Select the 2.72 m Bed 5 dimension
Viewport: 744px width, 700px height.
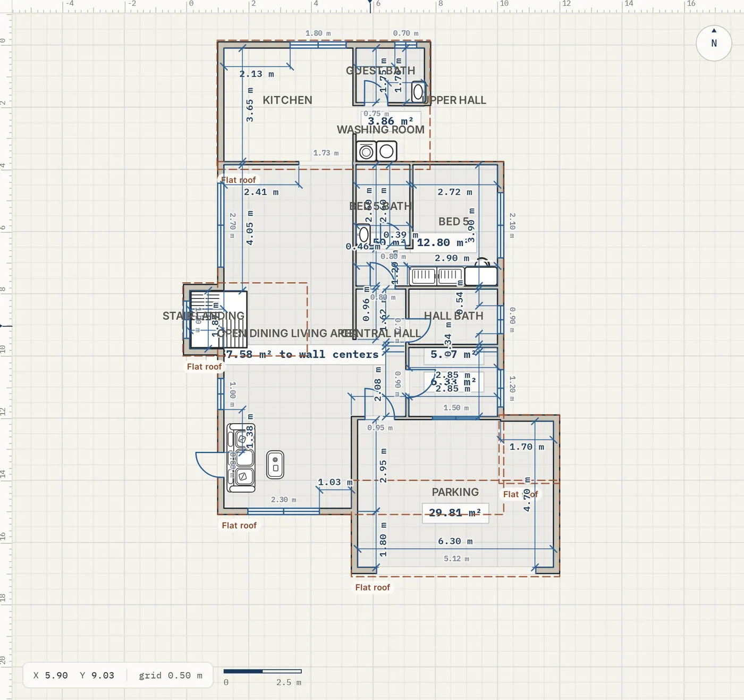[455, 192]
